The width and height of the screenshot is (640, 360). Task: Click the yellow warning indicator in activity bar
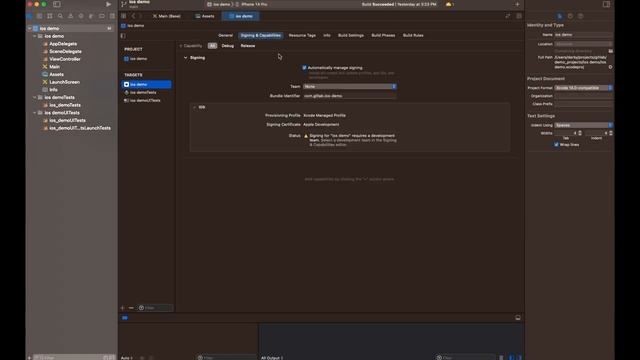[449, 4]
